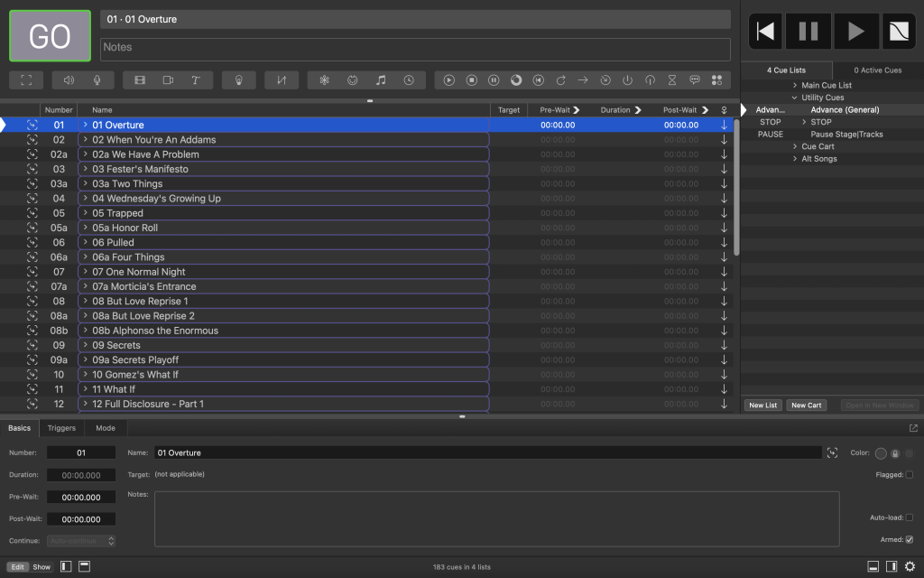Expand the Main Cue List

coord(794,86)
